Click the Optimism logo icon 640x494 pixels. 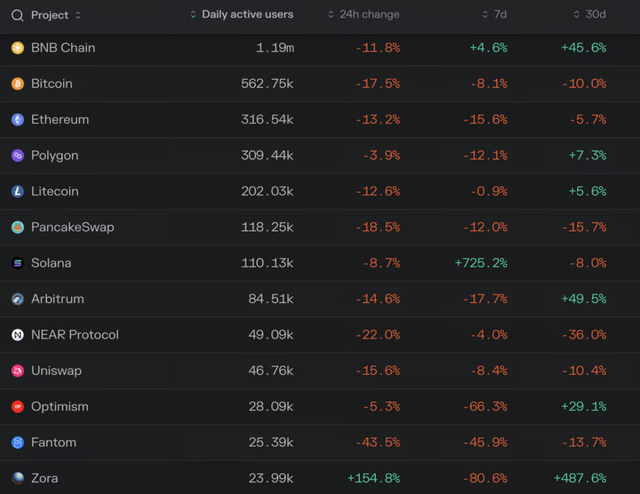pos(17,407)
